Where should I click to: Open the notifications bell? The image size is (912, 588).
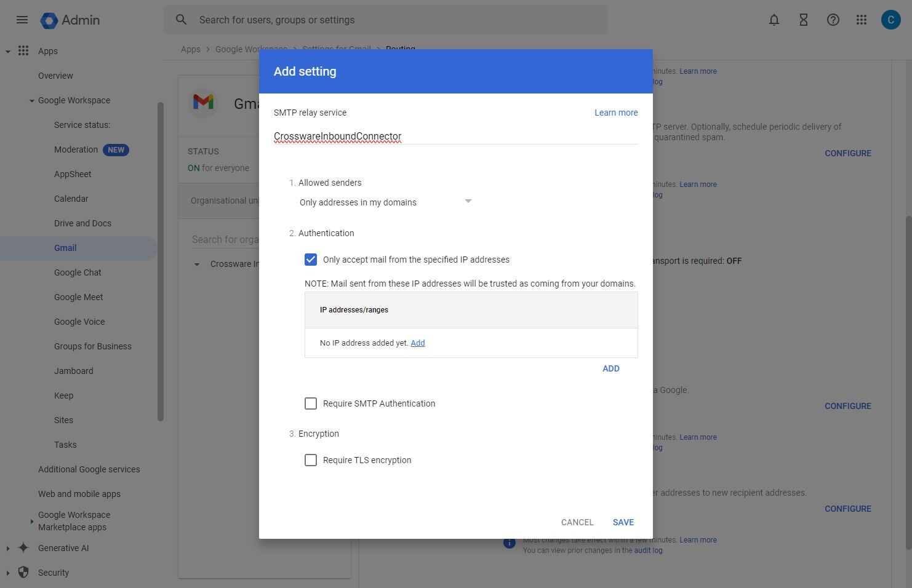tap(774, 20)
